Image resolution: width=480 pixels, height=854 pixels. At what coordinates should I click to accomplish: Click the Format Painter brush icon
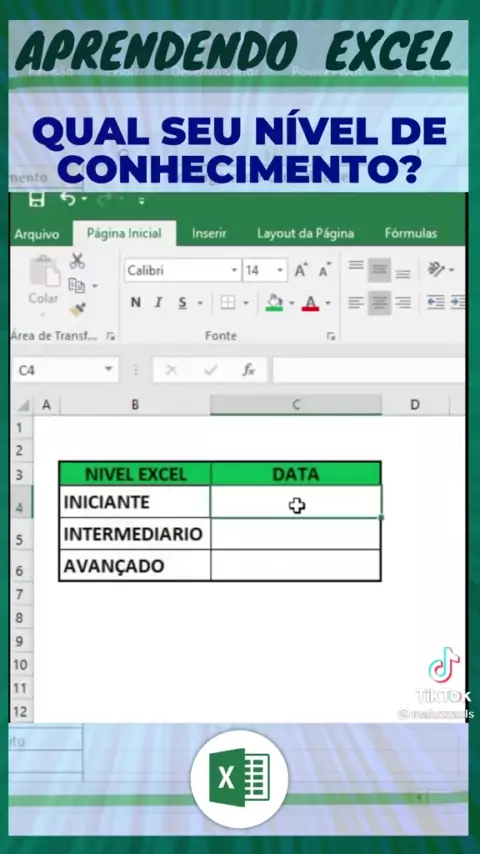77,309
